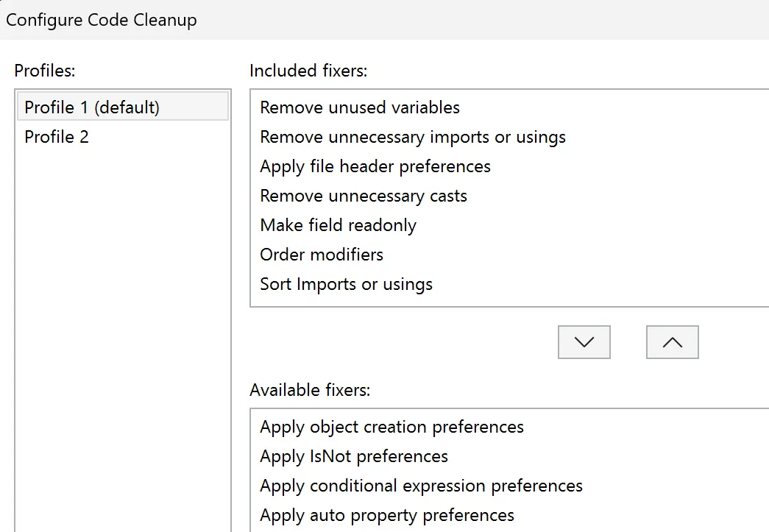Choose Apply IsNot preferences from available fixers
The width and height of the screenshot is (769, 532).
pos(354,456)
